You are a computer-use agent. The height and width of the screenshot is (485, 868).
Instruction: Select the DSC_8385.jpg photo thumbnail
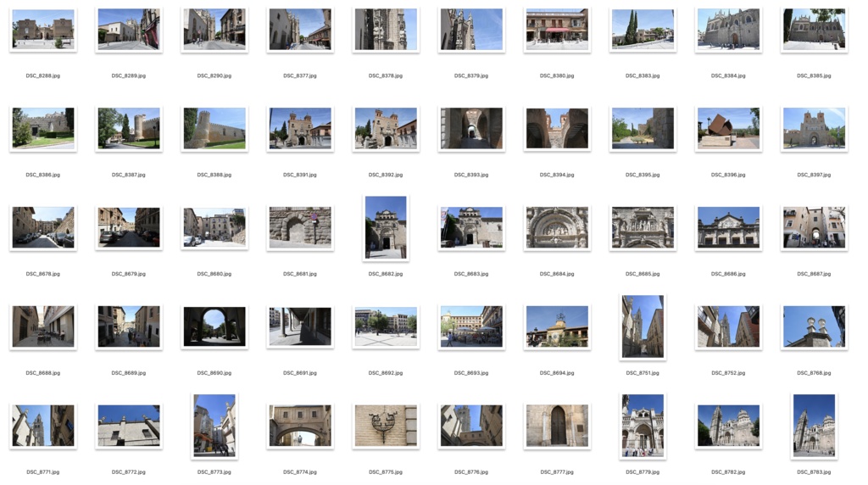pyautogui.click(x=814, y=30)
